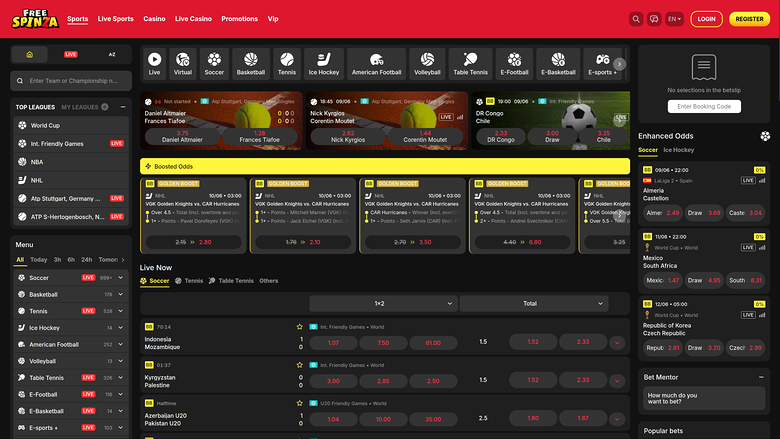Click the Free Spinza logo
Screen dimensions: 780x439
click(x=35, y=19)
